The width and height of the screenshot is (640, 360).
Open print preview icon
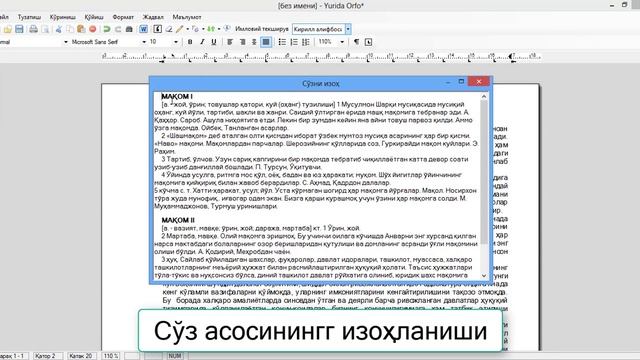[x=45, y=29]
